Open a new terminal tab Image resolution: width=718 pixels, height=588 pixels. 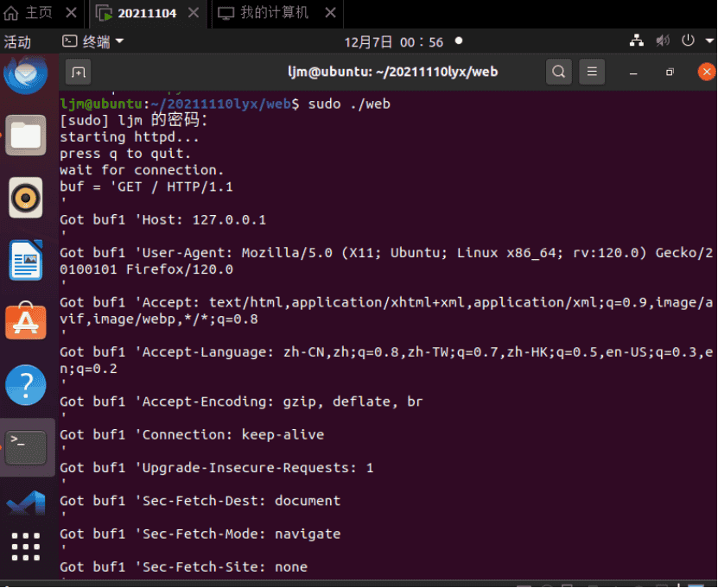pos(78,72)
